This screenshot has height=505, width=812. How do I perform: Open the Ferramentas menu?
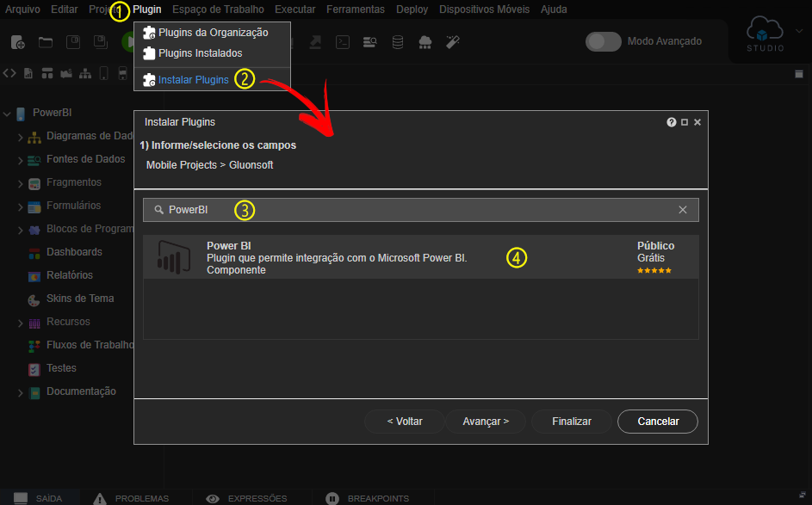356,9
